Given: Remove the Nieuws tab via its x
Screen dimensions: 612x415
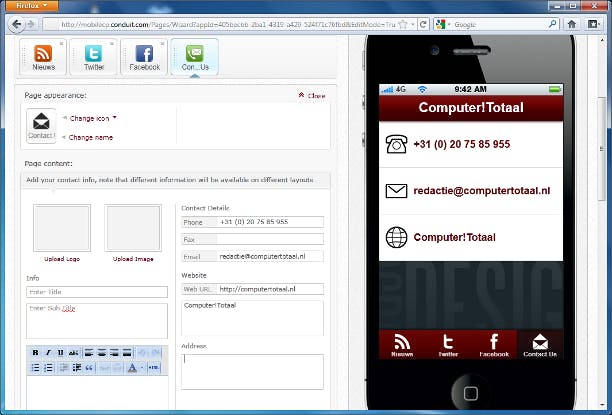Looking at the screenshot, I should (61, 44).
